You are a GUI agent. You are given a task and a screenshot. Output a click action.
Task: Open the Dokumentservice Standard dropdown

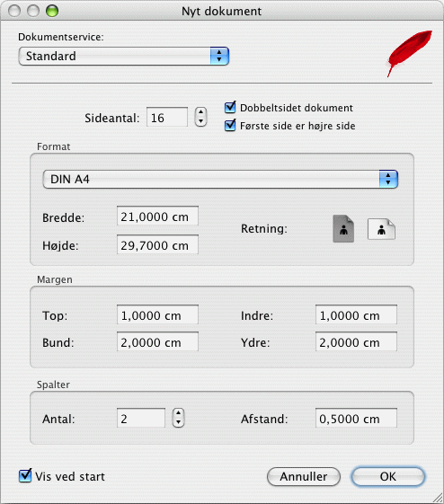pyautogui.click(x=124, y=57)
